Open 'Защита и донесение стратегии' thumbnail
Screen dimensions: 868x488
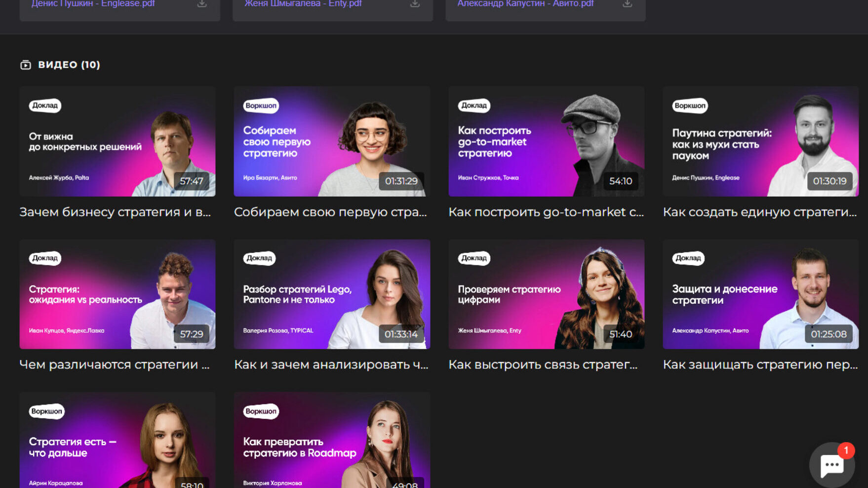click(x=760, y=294)
